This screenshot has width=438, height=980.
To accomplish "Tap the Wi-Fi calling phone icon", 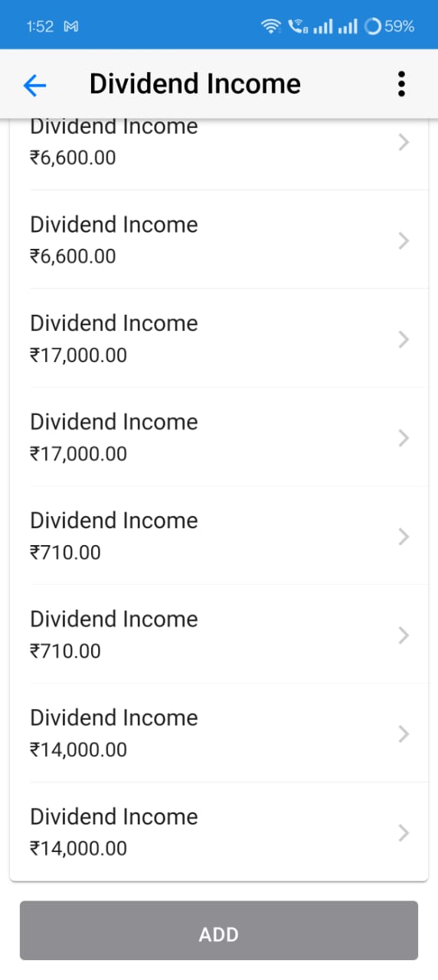I will (297, 27).
